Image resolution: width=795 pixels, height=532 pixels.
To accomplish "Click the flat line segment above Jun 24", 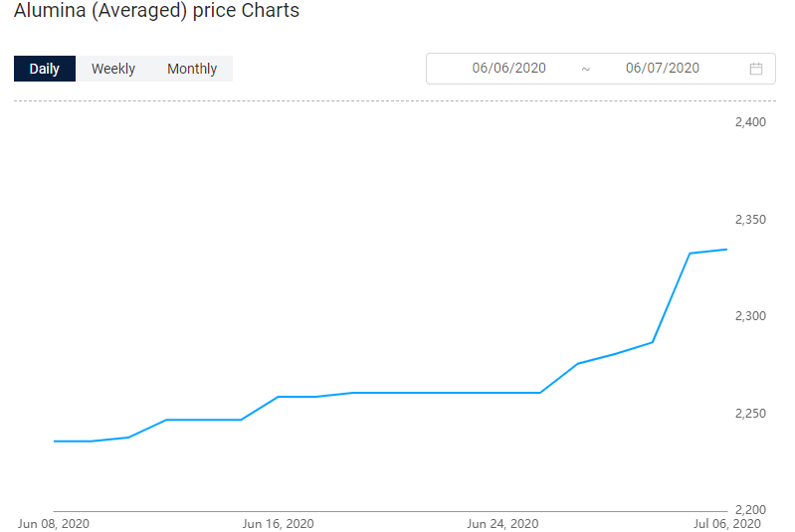I will [x=502, y=393].
